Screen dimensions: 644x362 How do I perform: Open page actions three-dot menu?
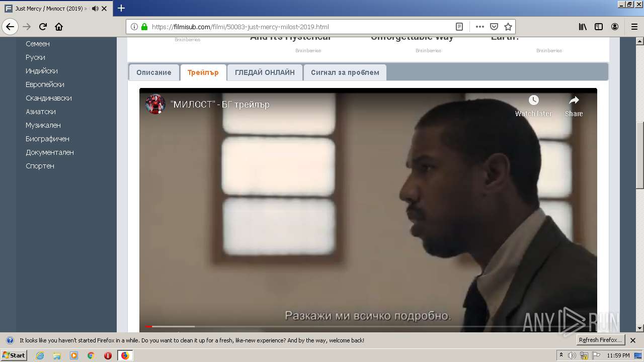tap(480, 27)
